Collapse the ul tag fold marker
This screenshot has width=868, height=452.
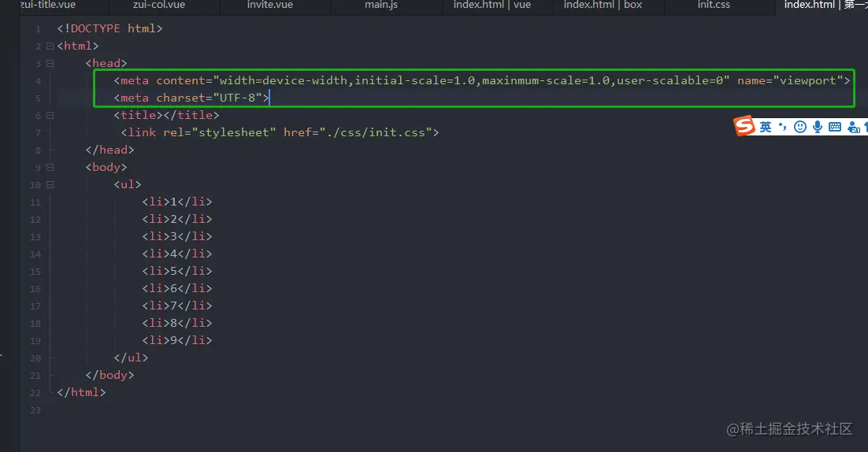pyautogui.click(x=50, y=185)
